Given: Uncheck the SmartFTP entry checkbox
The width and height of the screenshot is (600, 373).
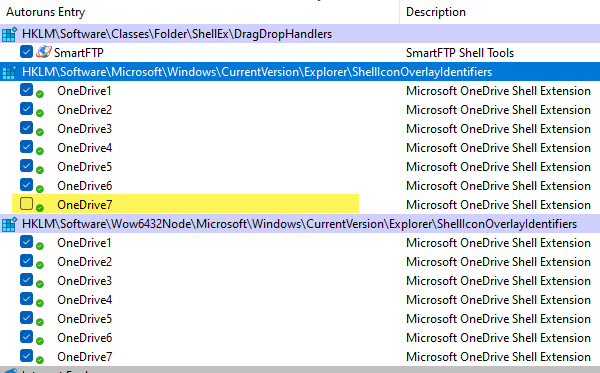Looking at the screenshot, I should coord(26,52).
